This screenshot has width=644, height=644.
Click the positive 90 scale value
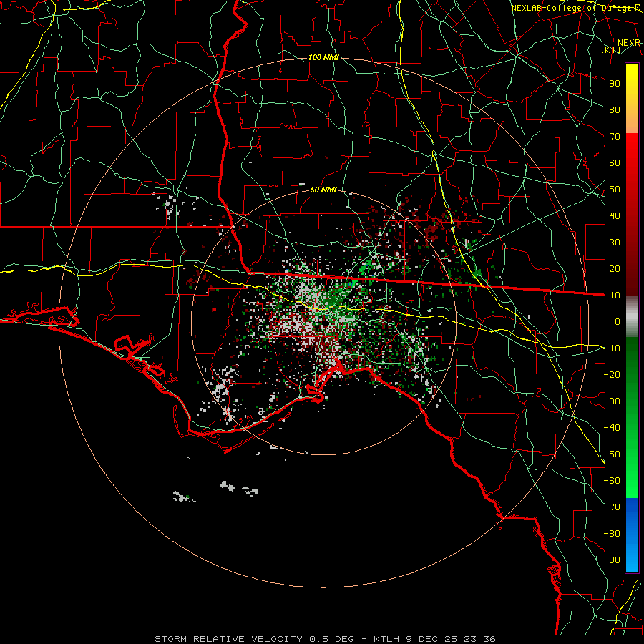(615, 84)
